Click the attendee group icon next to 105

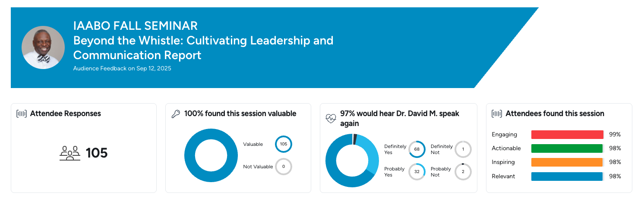coord(70,153)
